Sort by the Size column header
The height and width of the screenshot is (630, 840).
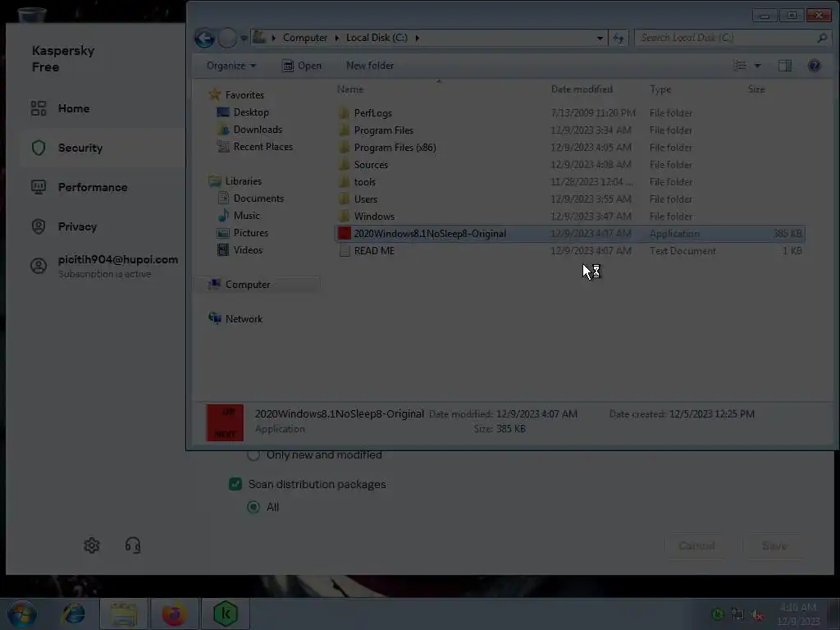[x=756, y=89]
